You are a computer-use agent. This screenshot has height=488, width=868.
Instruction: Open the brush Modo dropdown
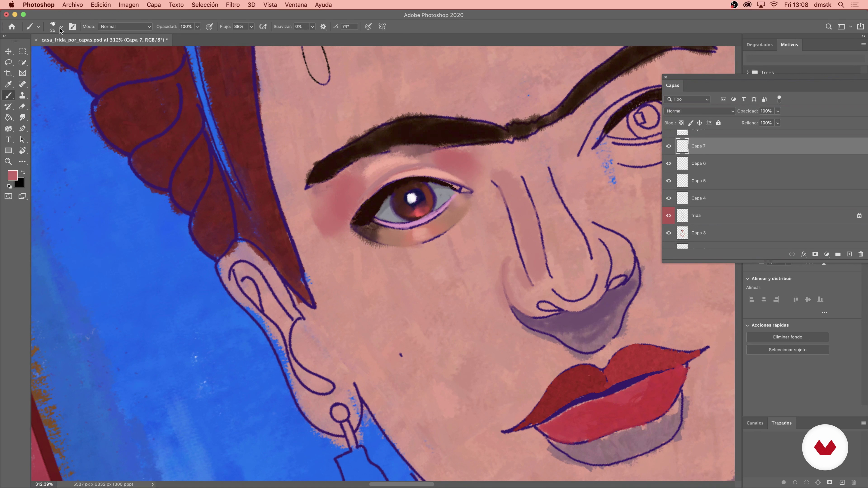(125, 27)
